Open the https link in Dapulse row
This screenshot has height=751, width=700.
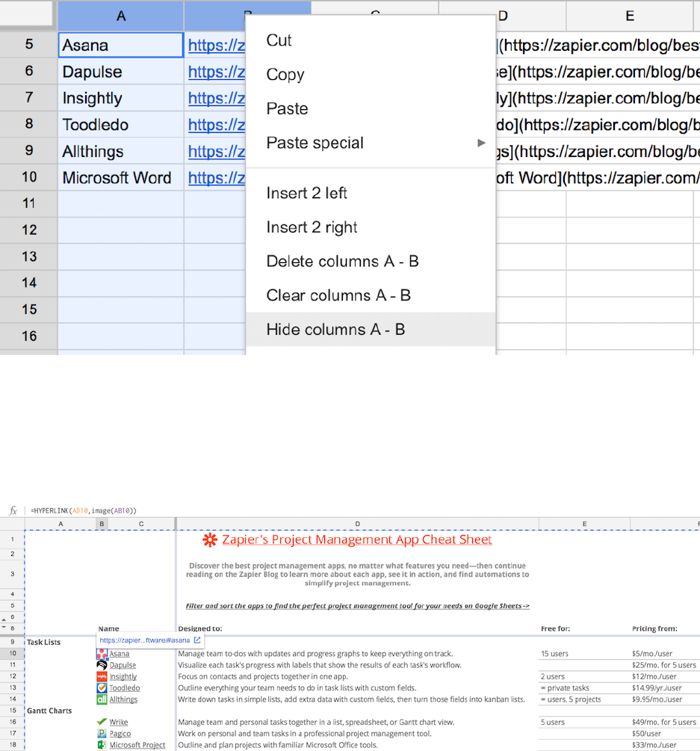pyautogui.click(x=217, y=72)
